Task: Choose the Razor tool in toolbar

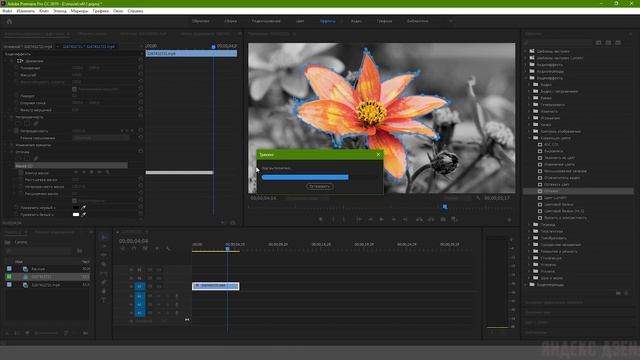Action: click(x=104, y=264)
